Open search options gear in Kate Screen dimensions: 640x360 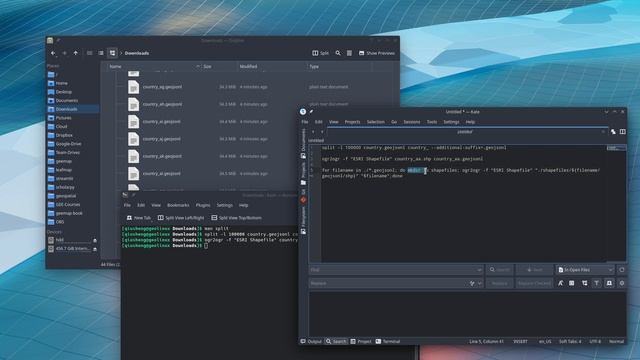click(622, 283)
